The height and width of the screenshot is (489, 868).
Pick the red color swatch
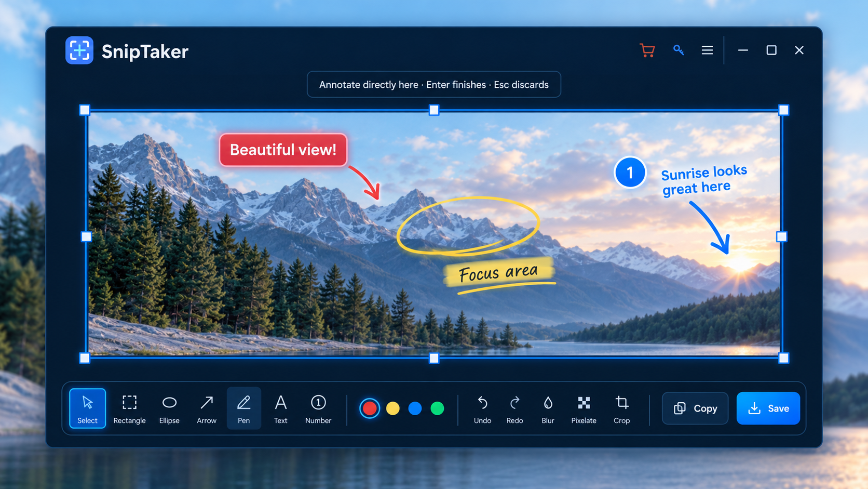[370, 408]
